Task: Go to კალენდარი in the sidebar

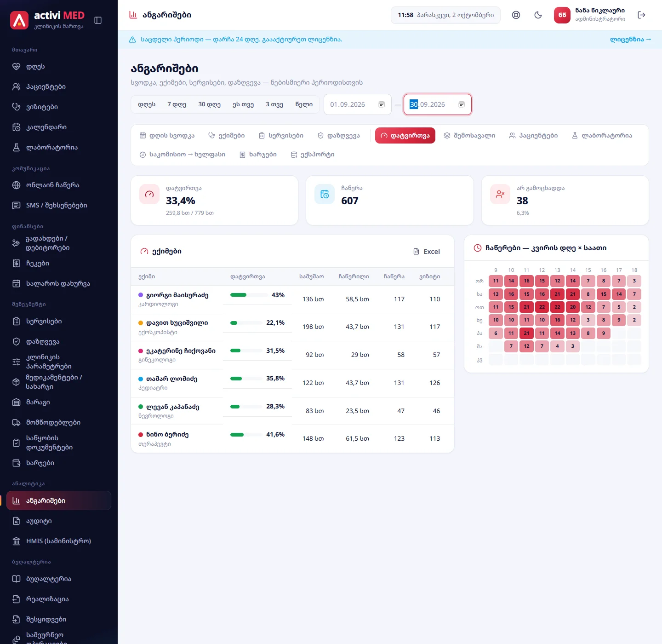Action: (x=59, y=127)
